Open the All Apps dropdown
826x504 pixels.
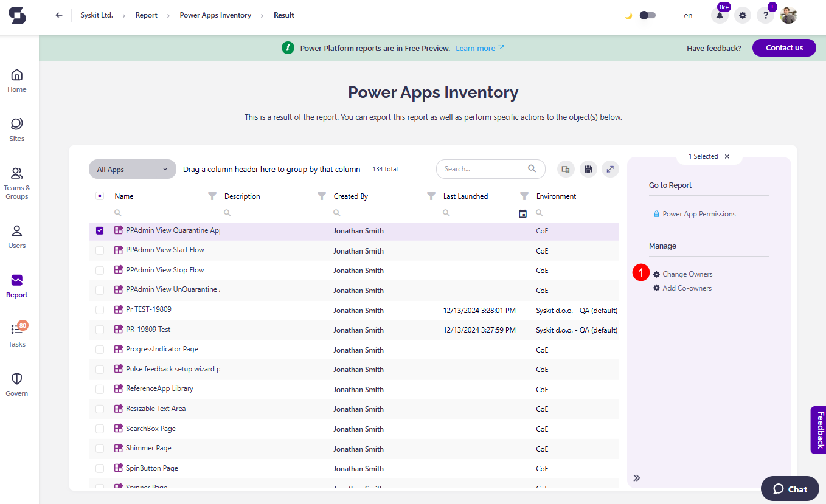pos(132,169)
